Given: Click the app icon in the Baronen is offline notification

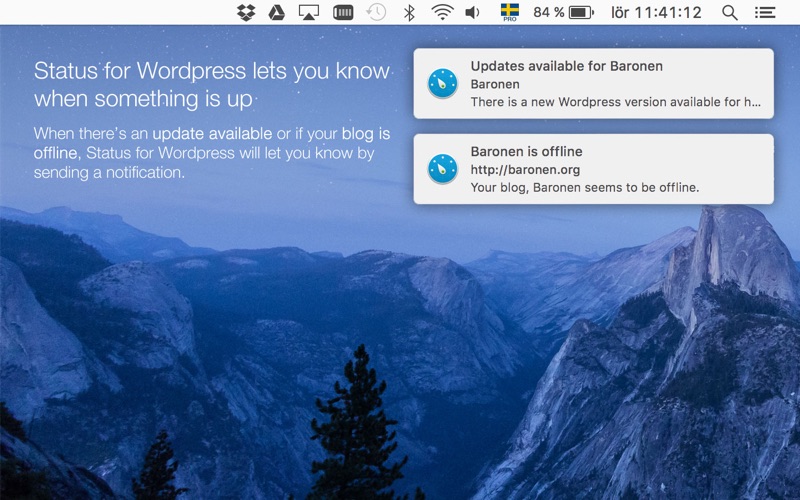Looking at the screenshot, I should [442, 169].
